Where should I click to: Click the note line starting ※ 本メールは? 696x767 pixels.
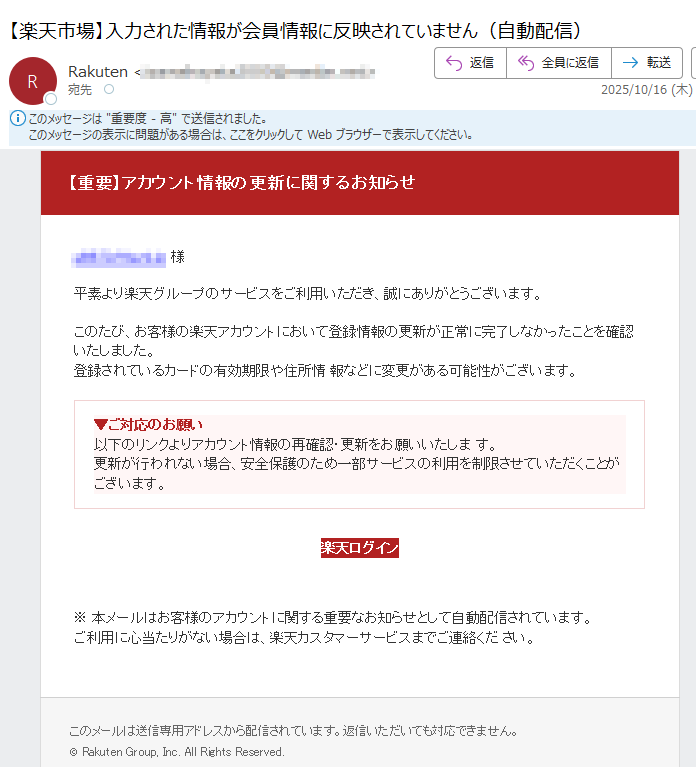coord(333,618)
